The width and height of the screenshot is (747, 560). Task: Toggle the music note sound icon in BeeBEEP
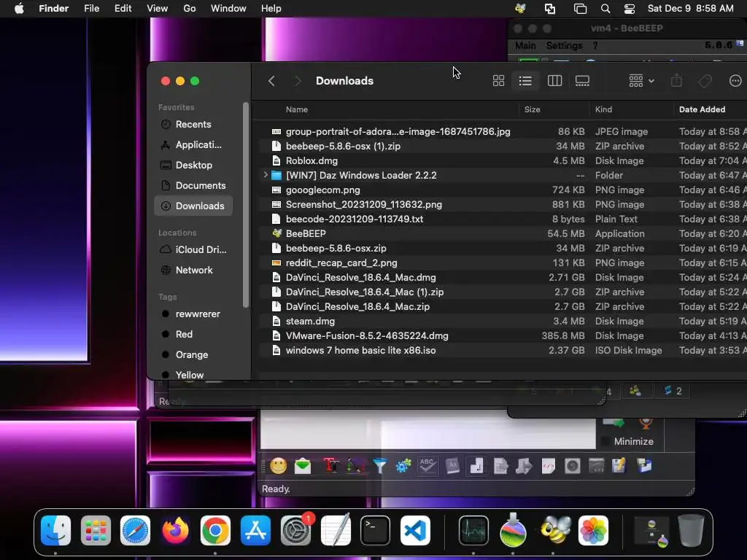[476, 466]
